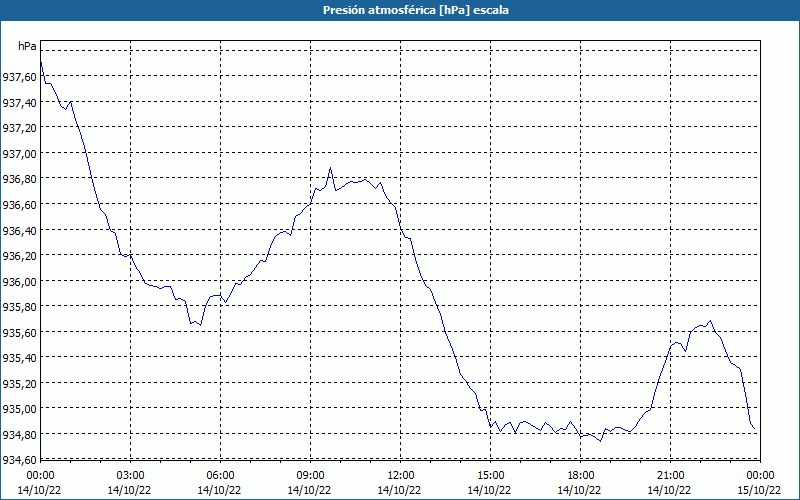Click the 06:00 time axis label

click(220, 476)
